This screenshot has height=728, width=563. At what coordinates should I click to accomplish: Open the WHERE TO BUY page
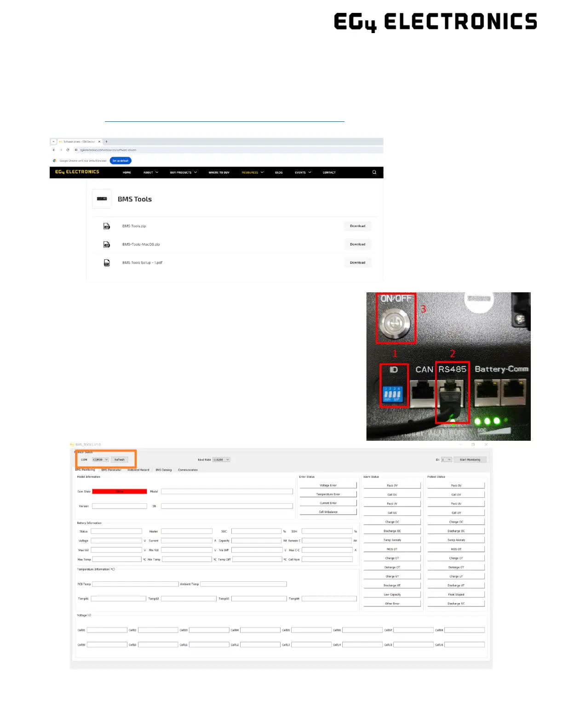(219, 173)
